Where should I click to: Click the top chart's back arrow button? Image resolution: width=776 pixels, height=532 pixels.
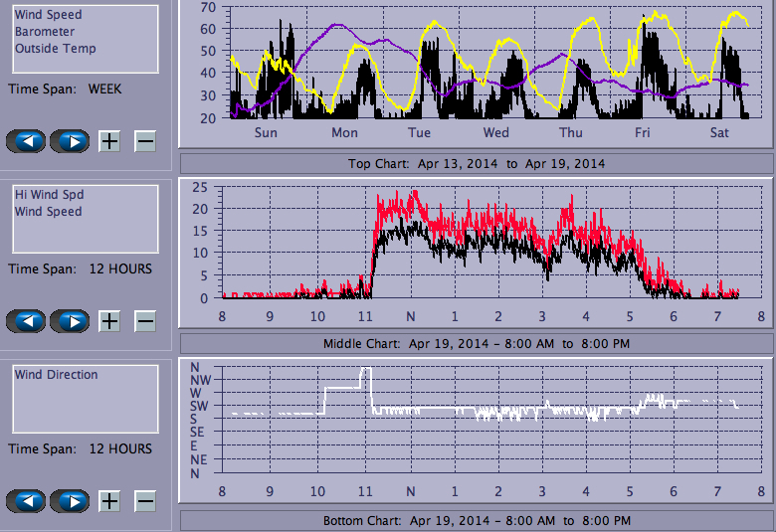pos(26,141)
